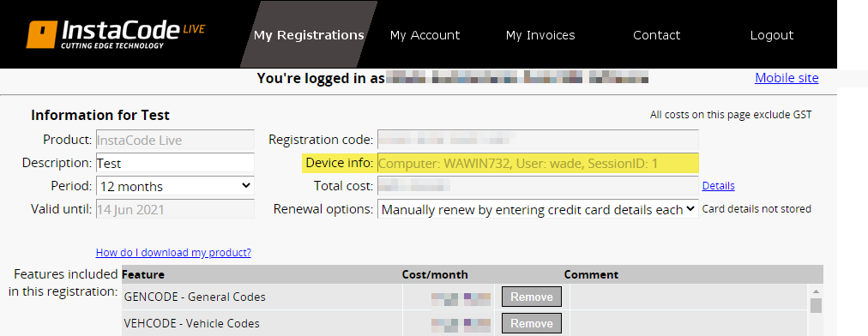The width and height of the screenshot is (868, 336).
Task: Expand the Period 12 months dropdown
Action: pyautogui.click(x=175, y=186)
